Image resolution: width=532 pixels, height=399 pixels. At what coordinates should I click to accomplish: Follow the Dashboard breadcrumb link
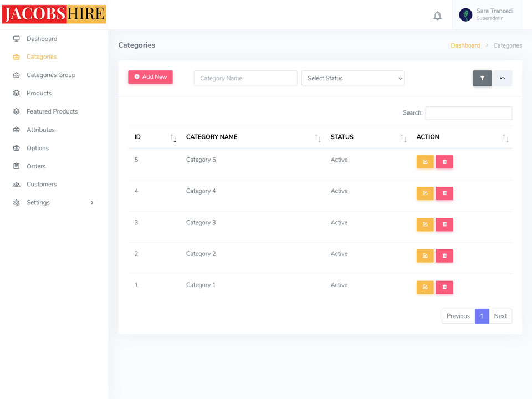coord(465,45)
